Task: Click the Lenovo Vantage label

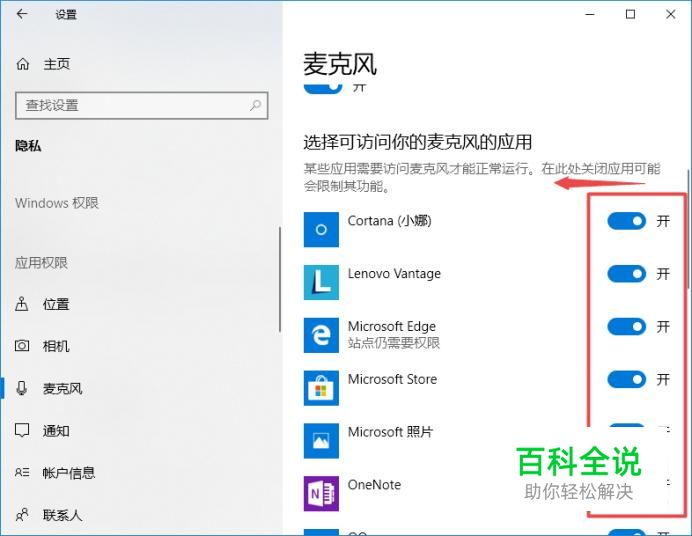Action: [394, 274]
